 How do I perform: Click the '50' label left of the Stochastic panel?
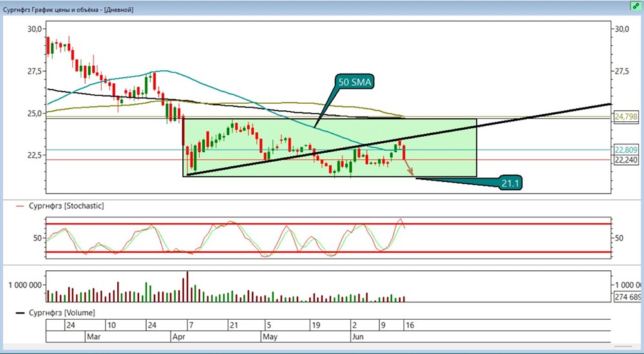(x=37, y=238)
